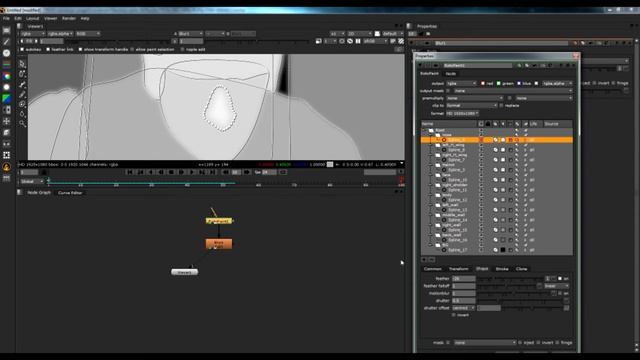Click the feather slider track
Image resolution: width=640 pixels, height=360 pixels.
click(511, 279)
